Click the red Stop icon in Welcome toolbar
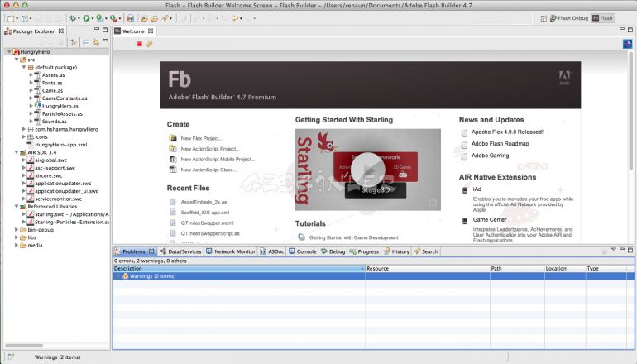Image resolution: width=637 pixels, height=364 pixels. (x=139, y=44)
